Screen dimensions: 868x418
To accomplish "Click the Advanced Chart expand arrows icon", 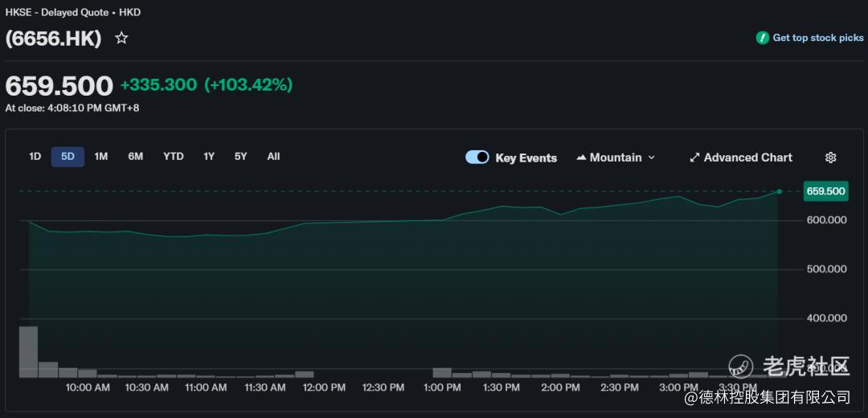I will point(694,158).
